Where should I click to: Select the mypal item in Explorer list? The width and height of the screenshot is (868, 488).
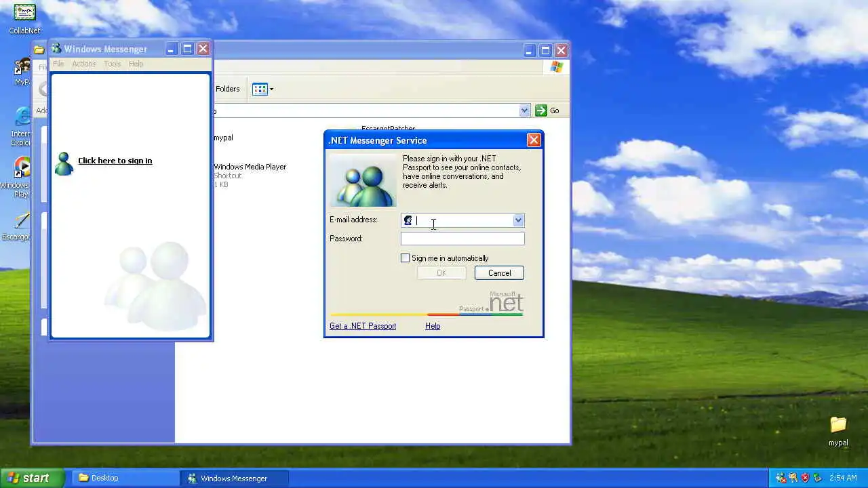(223, 138)
